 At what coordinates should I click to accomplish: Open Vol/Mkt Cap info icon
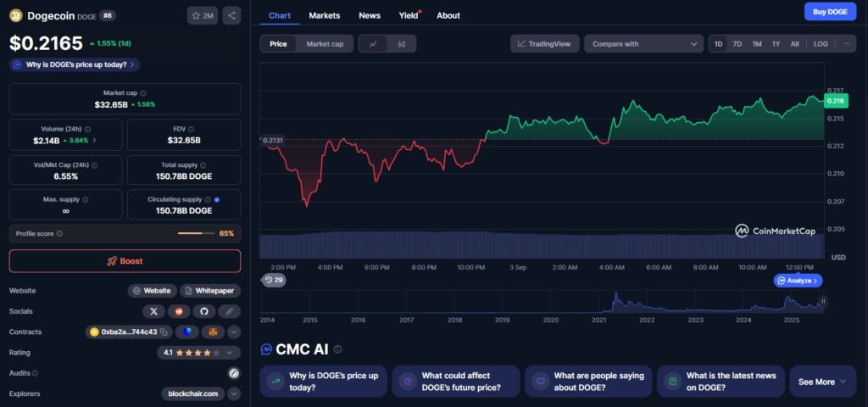click(x=94, y=165)
